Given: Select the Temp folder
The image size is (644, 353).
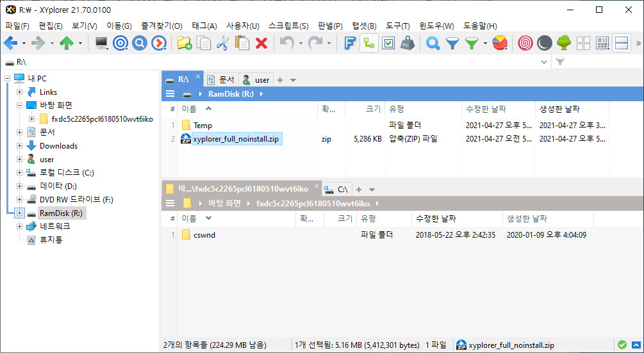Looking at the screenshot, I should point(202,126).
